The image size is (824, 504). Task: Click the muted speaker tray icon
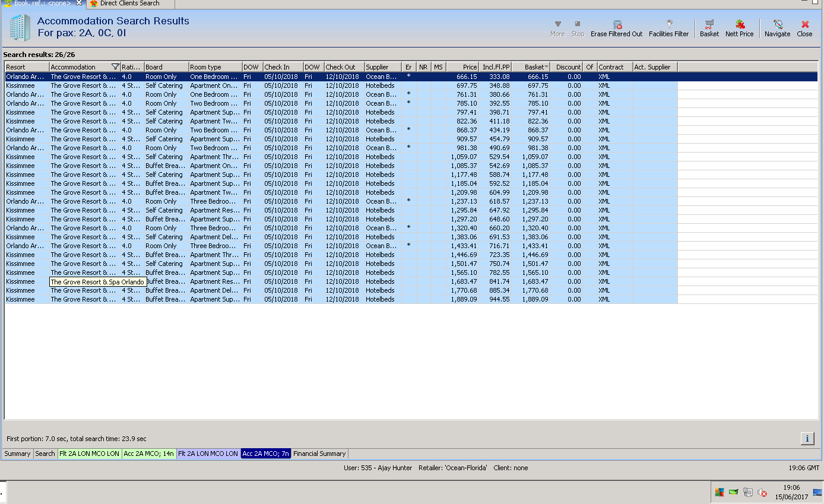pyautogui.click(x=762, y=492)
